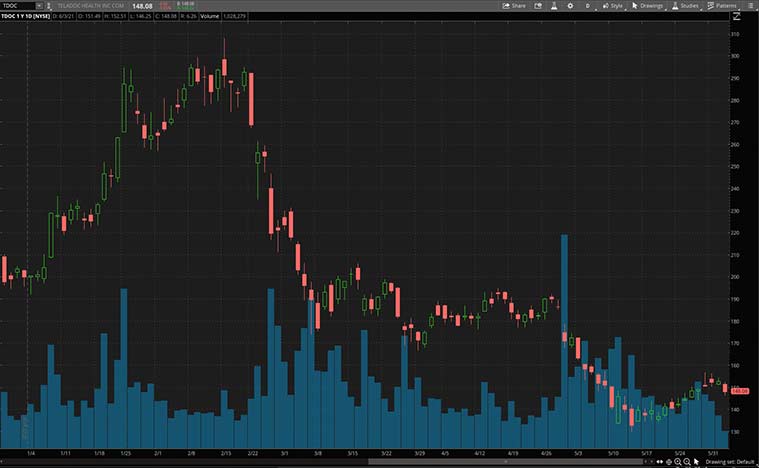Screen dimensions: 759x468
Task: Open the Style menu
Action: [612, 6]
